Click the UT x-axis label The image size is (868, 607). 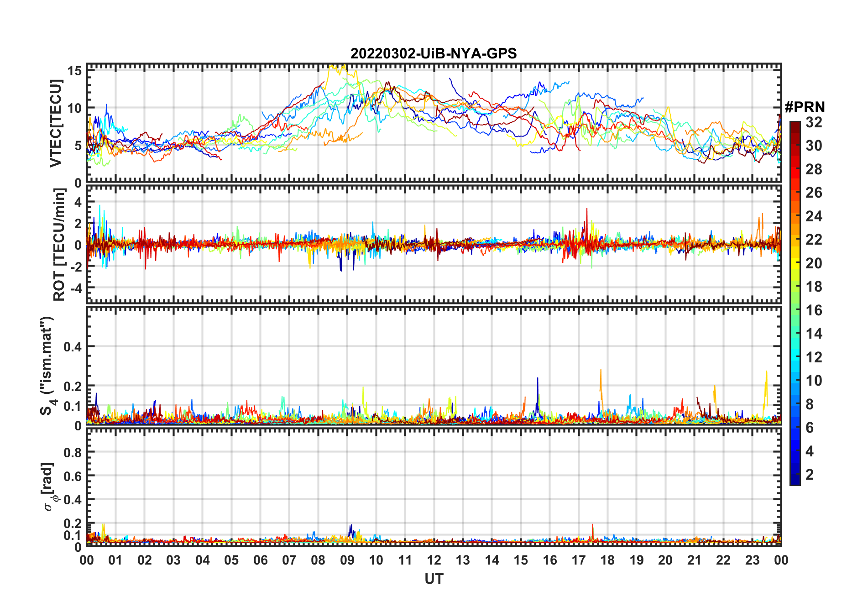coord(434,579)
